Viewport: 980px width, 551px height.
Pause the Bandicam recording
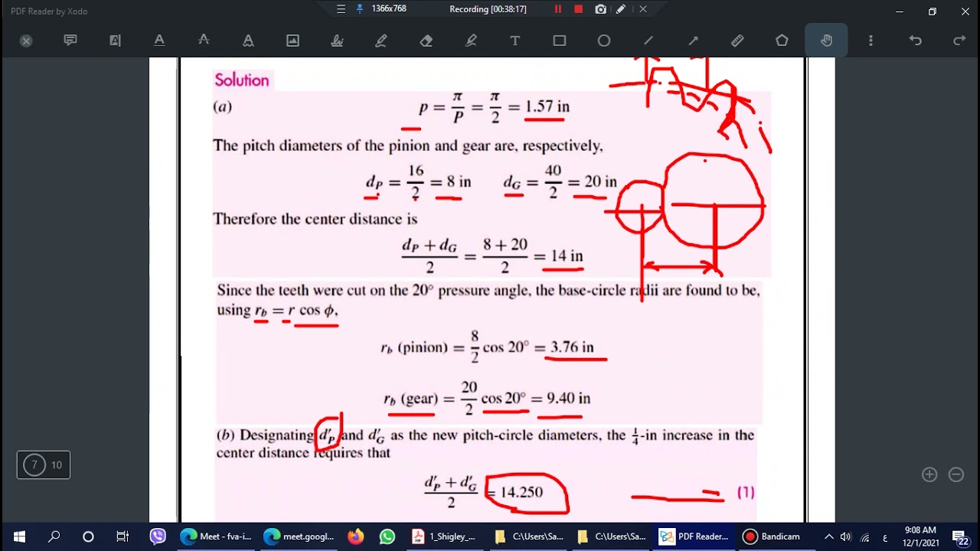coord(558,9)
